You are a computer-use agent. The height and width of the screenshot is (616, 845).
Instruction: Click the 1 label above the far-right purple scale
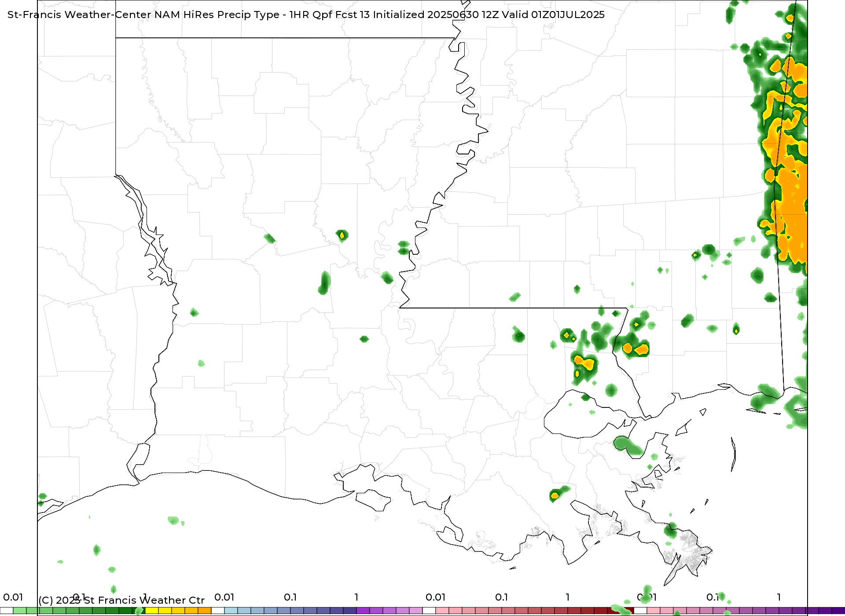[779, 597]
